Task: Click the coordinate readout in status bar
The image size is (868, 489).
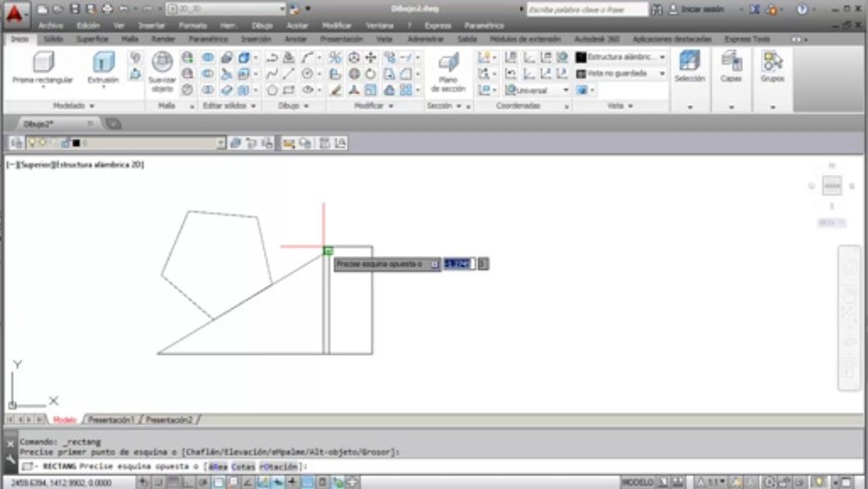Action: pos(61,482)
